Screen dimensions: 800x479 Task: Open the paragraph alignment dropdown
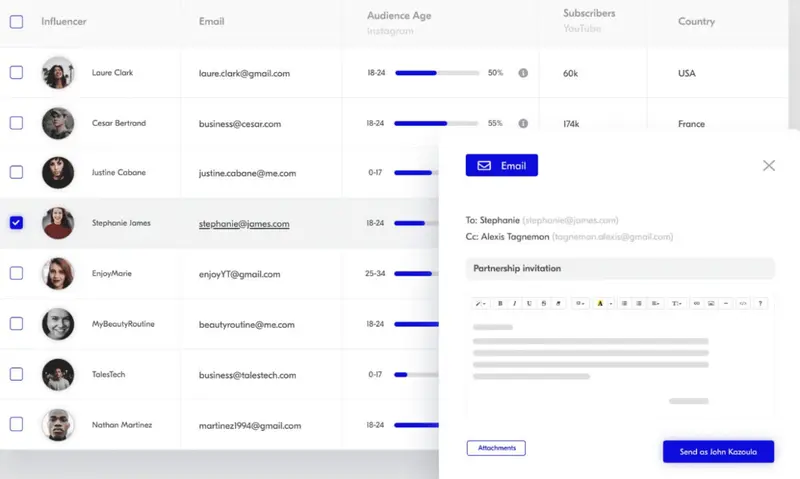click(656, 303)
